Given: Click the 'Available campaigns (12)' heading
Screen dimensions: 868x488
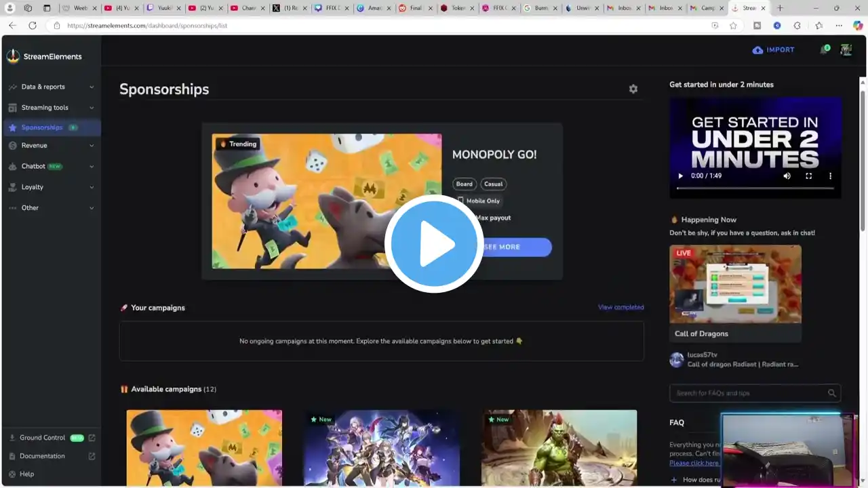Looking at the screenshot, I should point(174,389).
